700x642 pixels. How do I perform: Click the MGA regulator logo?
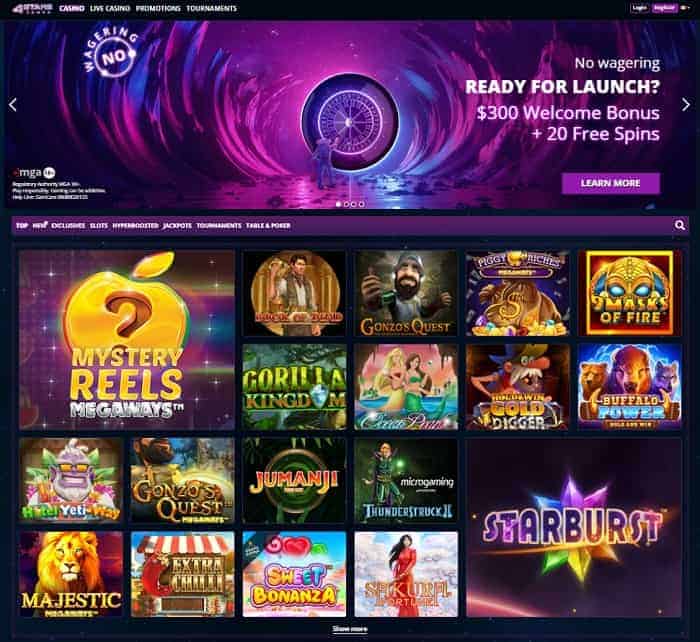click(x=33, y=172)
